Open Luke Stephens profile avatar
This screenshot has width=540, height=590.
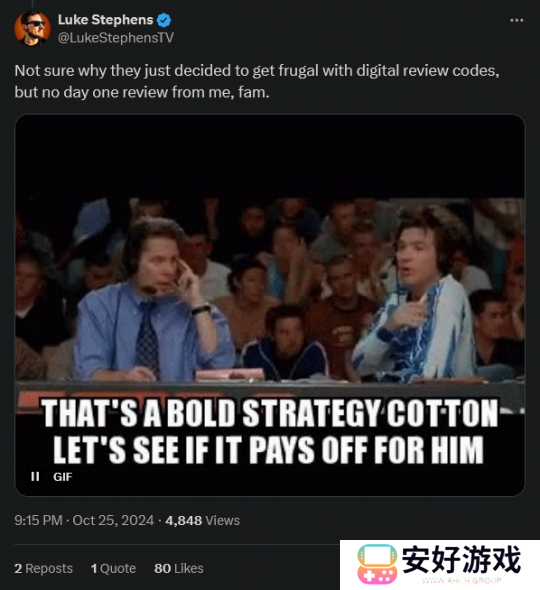tap(32, 29)
